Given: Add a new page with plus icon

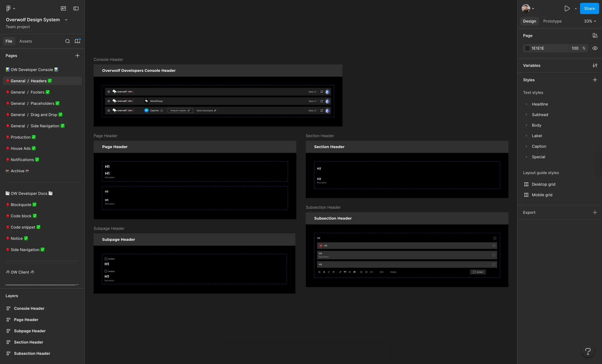Looking at the screenshot, I should (x=78, y=56).
